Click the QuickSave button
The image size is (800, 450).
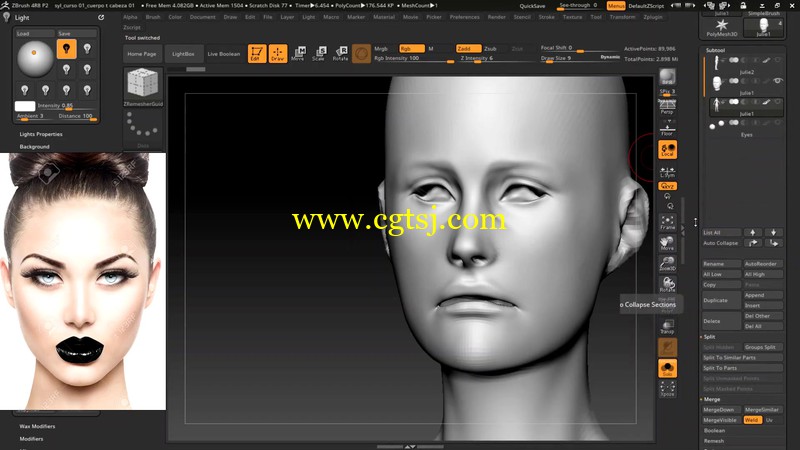coord(532,6)
